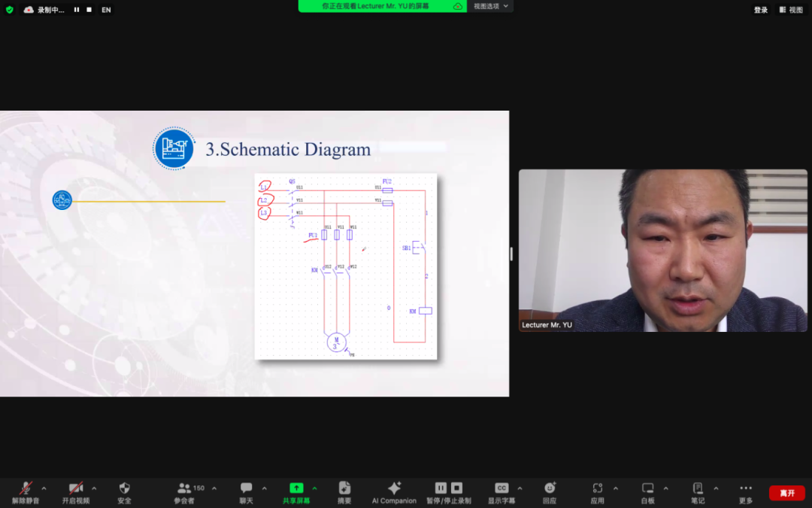
Task: Open the Whiteboard icon
Action: point(648,488)
